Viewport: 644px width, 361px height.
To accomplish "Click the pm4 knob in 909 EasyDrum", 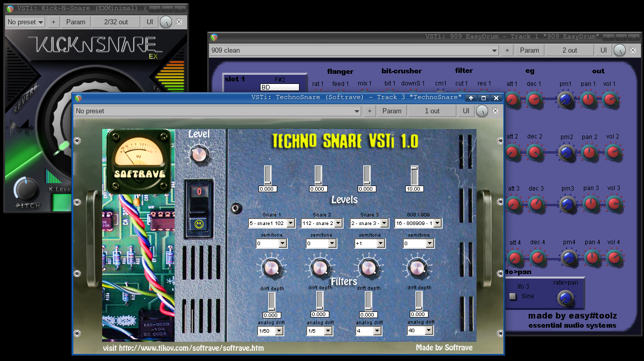I will 569,258.
